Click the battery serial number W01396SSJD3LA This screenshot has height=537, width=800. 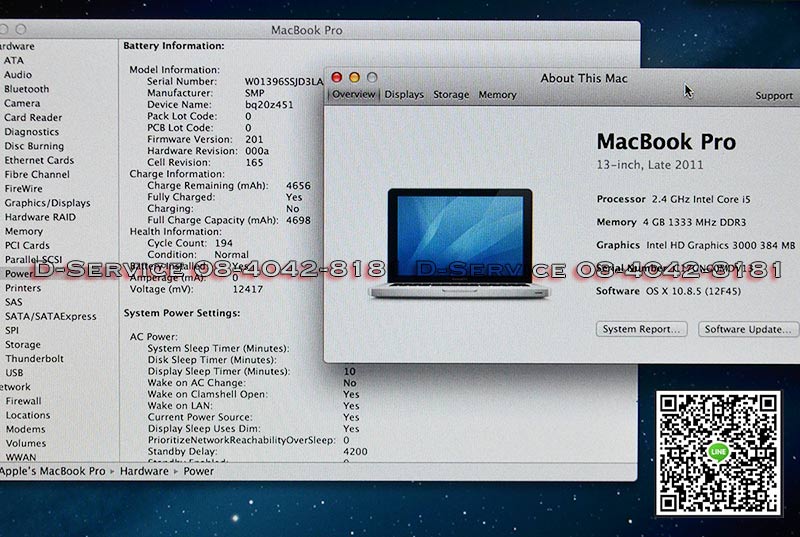[284, 82]
